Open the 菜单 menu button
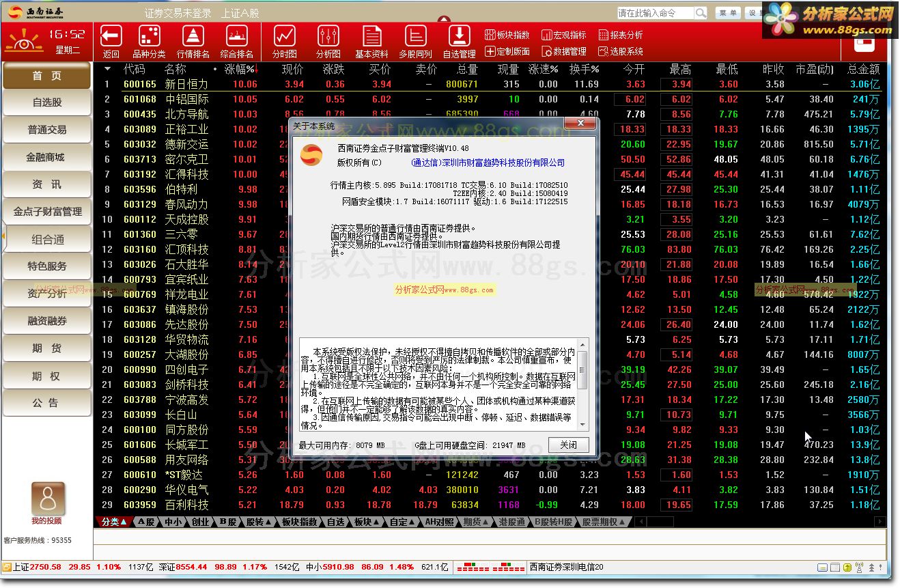Image resolution: width=900 pixels, height=588 pixels. click(727, 13)
